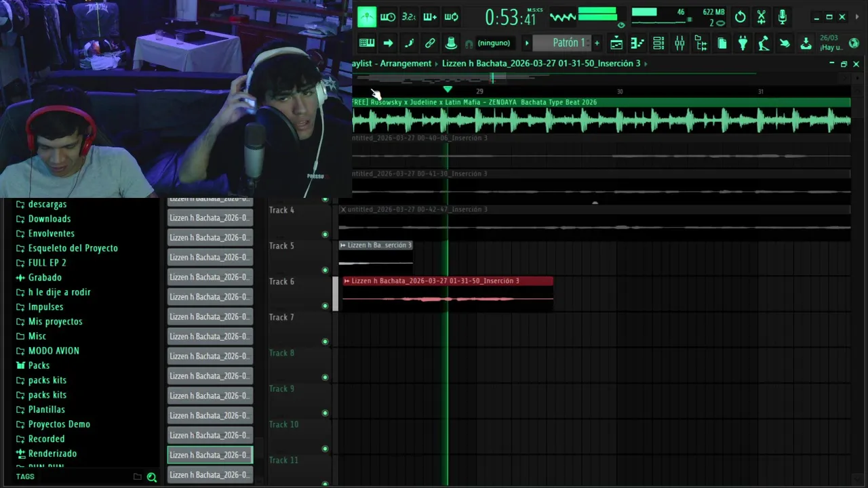
Task: Open the Mixer window
Action: coord(679,43)
